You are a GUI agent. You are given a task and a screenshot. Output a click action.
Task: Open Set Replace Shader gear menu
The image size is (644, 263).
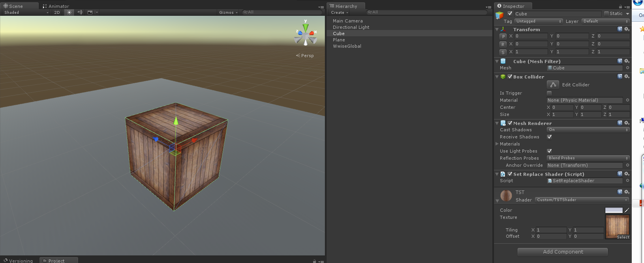[627, 174]
